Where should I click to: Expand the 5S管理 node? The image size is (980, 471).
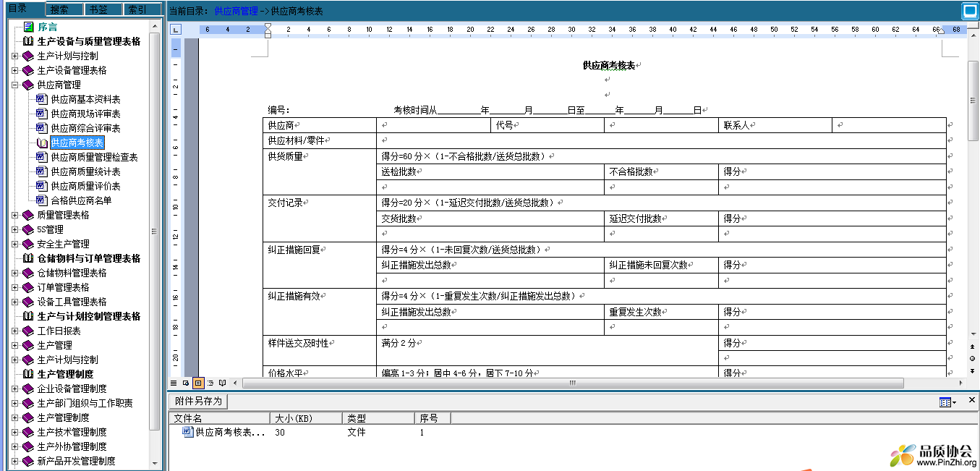(15, 229)
